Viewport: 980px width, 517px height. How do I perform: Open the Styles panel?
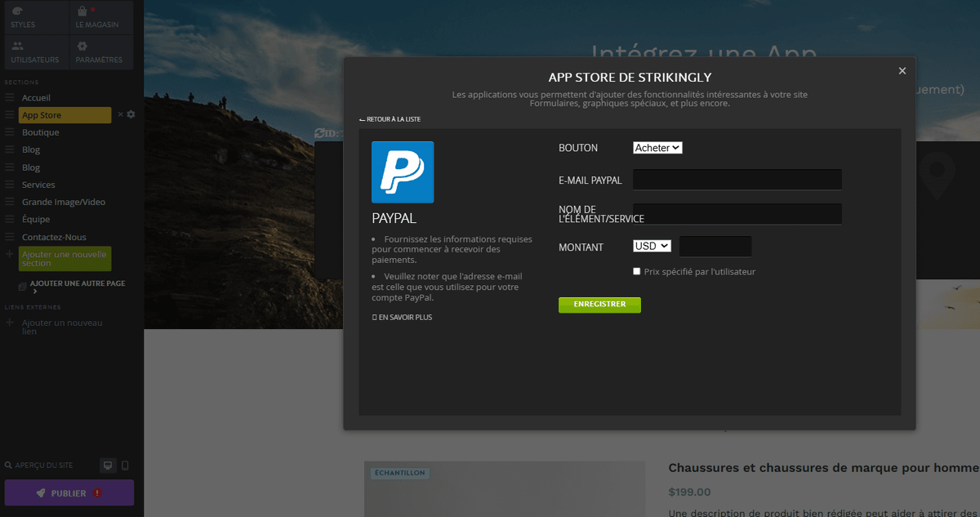click(36, 18)
